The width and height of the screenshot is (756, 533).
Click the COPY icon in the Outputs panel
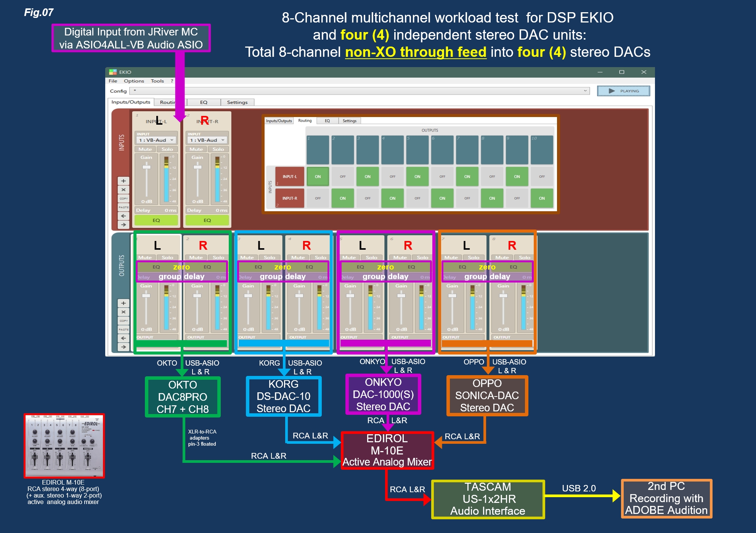[123, 321]
